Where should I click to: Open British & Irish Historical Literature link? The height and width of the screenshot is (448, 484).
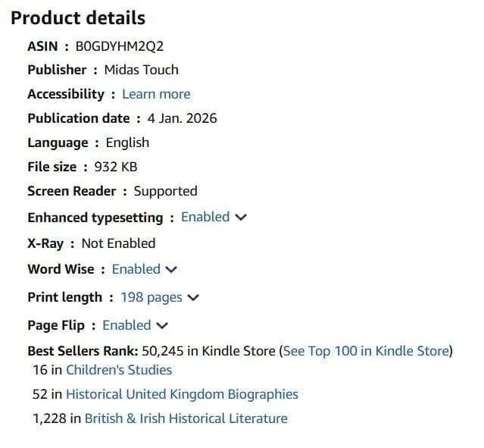pos(186,418)
